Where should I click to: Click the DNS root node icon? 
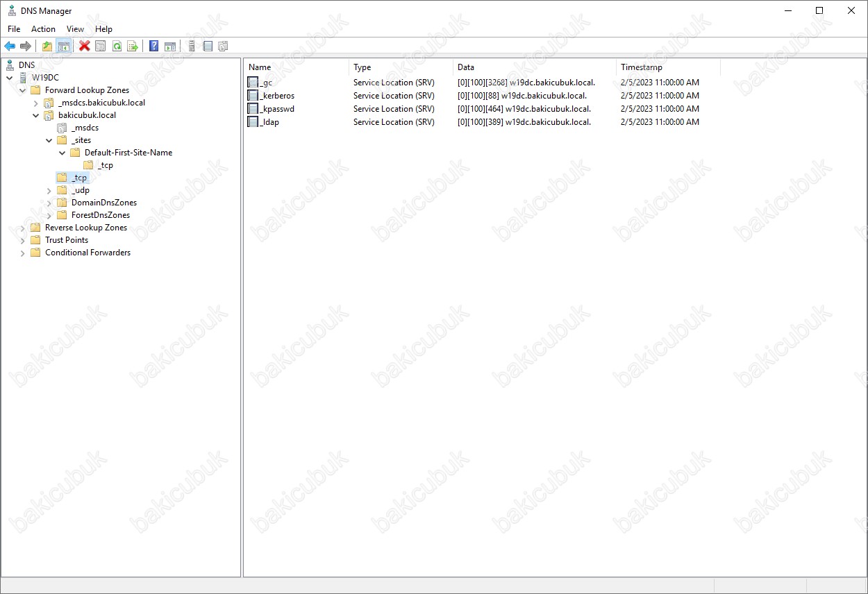pos(10,65)
